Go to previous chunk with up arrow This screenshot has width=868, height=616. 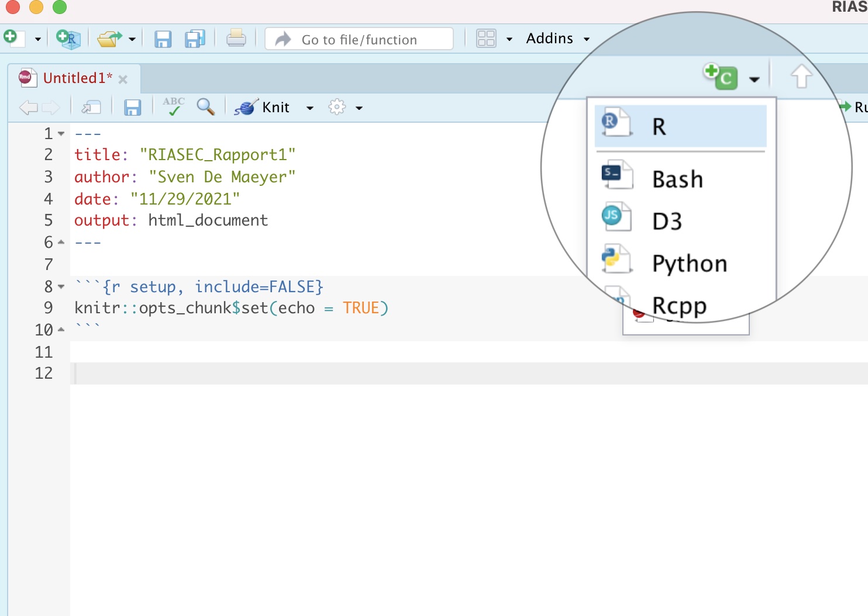click(x=801, y=77)
